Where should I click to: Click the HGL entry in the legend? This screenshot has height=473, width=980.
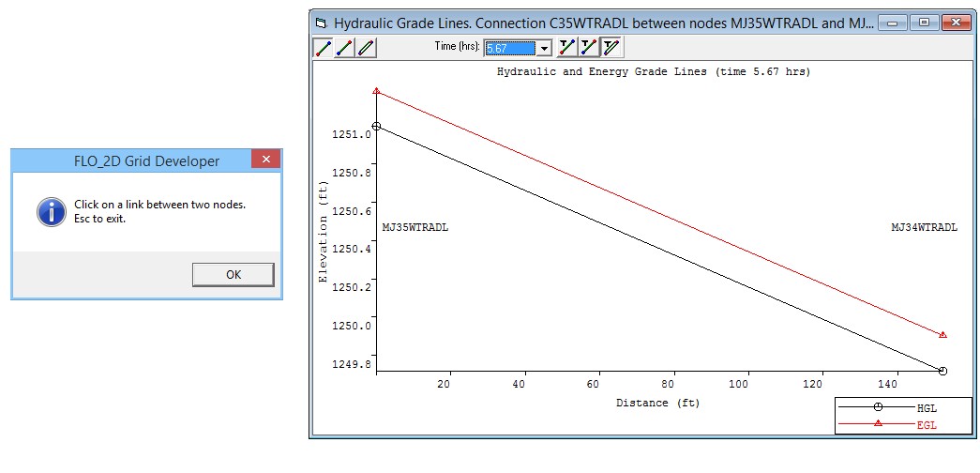click(927, 408)
